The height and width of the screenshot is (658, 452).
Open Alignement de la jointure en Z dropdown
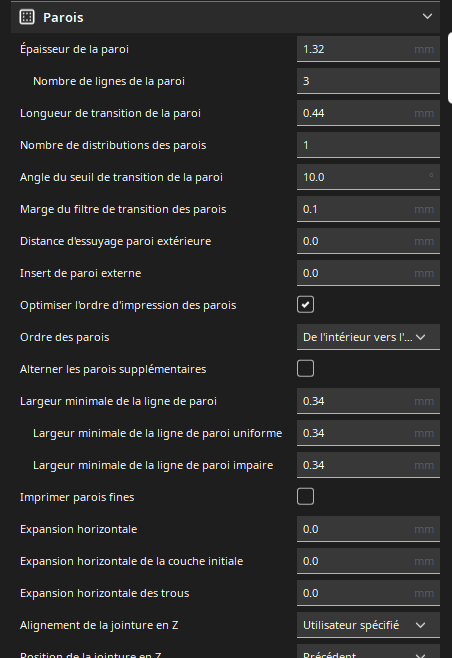click(368, 625)
